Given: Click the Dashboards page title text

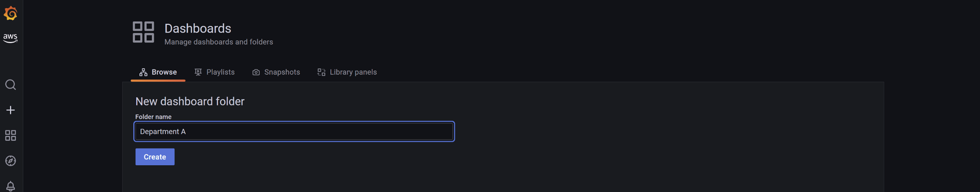Looking at the screenshot, I should tap(198, 28).
